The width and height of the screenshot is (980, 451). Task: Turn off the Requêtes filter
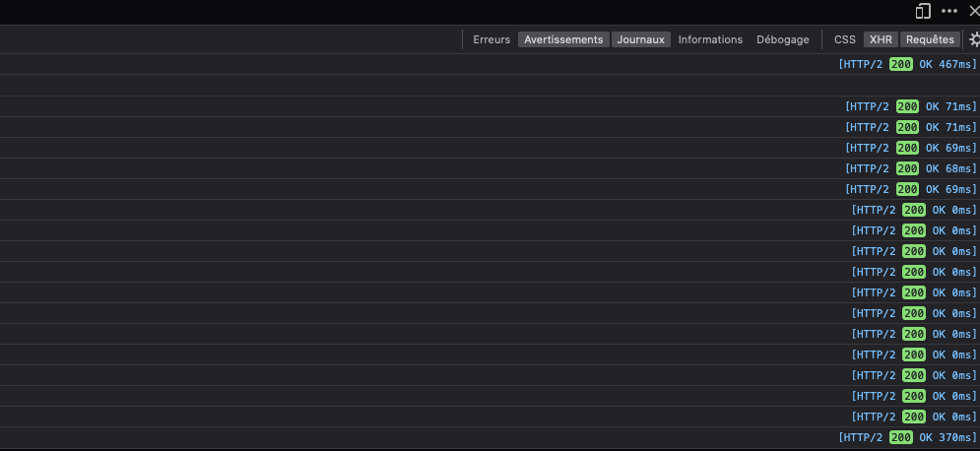pyautogui.click(x=930, y=39)
